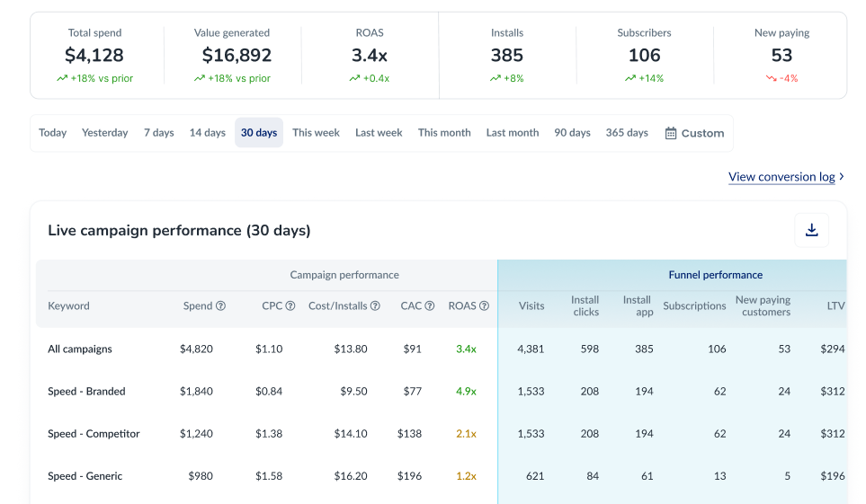Click the Subscribers 106 summary card

point(645,55)
